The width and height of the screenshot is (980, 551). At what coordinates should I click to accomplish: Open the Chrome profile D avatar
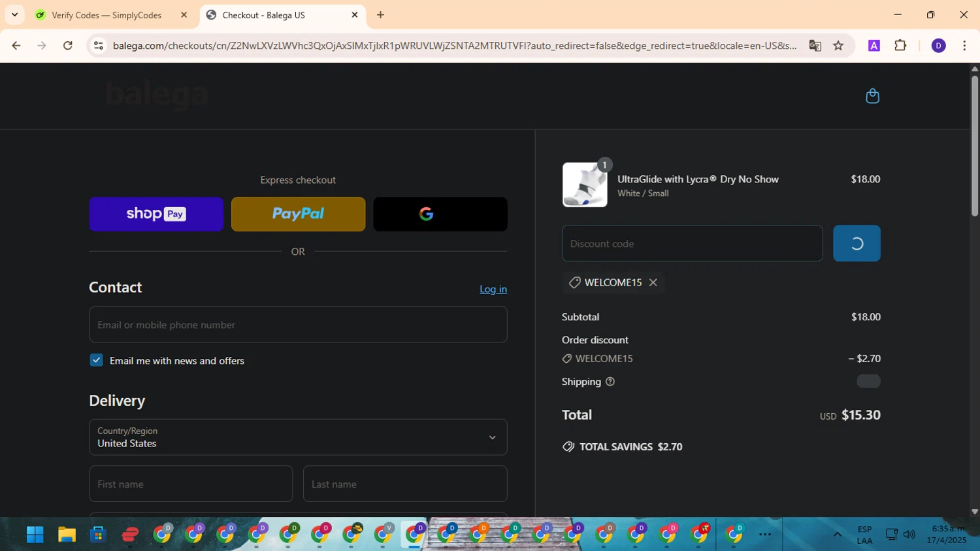click(938, 45)
